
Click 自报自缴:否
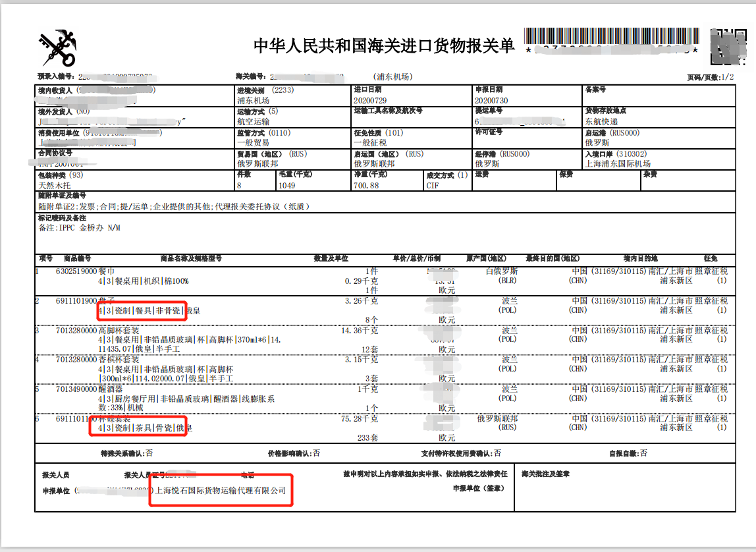(x=629, y=453)
